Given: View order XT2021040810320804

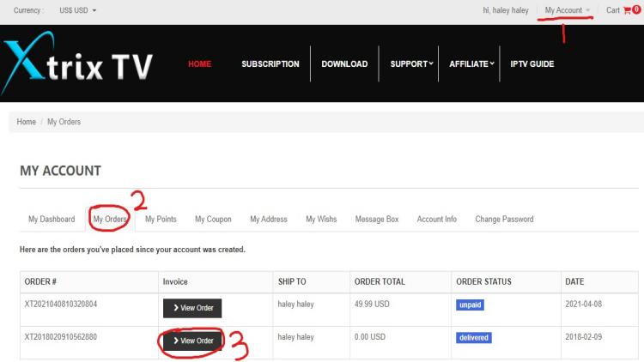Looking at the screenshot, I should coord(192,308).
